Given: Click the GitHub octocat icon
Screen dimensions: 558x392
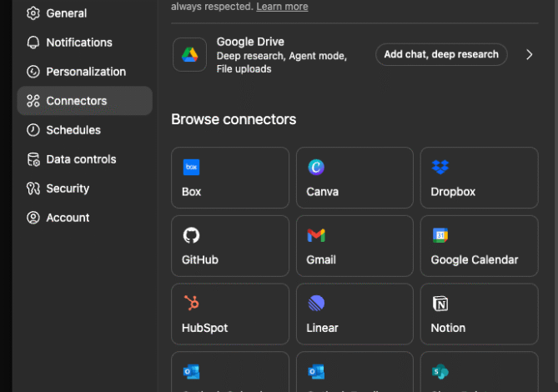Looking at the screenshot, I should [191, 235].
